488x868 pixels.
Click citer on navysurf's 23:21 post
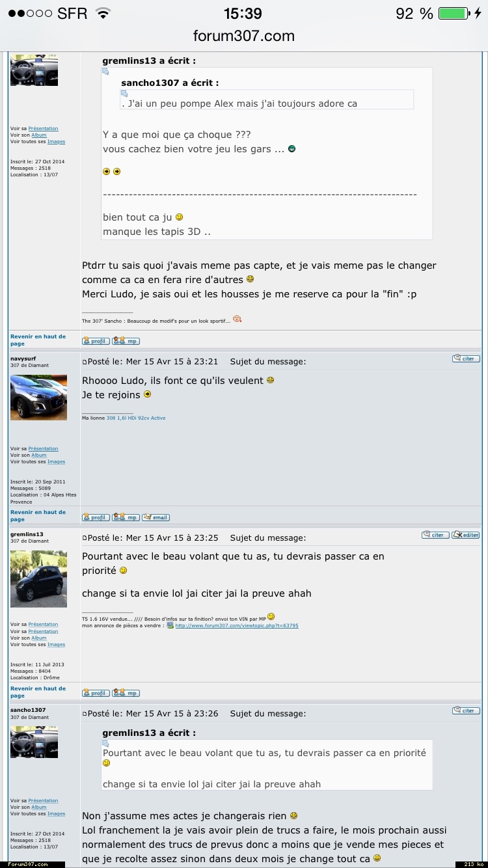coord(466,359)
